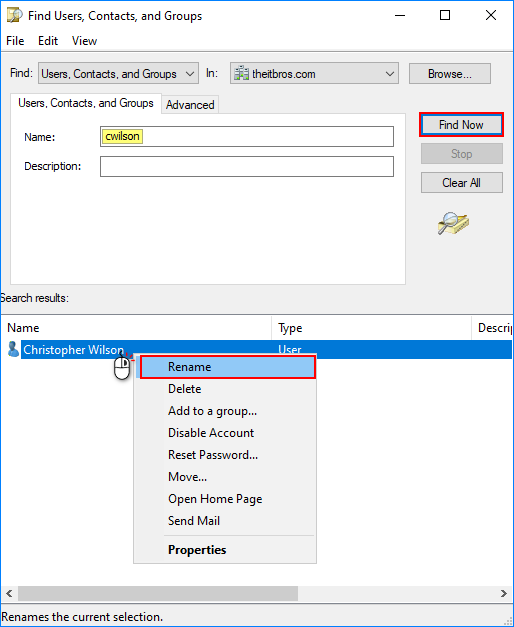Click the Clear All button
The height and width of the screenshot is (627, 514).
[x=462, y=183]
